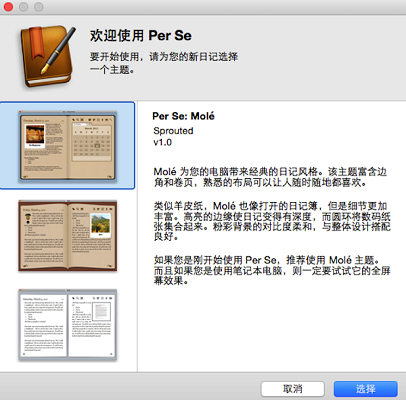Click the 'Per Se: Molé' theme title

(183, 116)
